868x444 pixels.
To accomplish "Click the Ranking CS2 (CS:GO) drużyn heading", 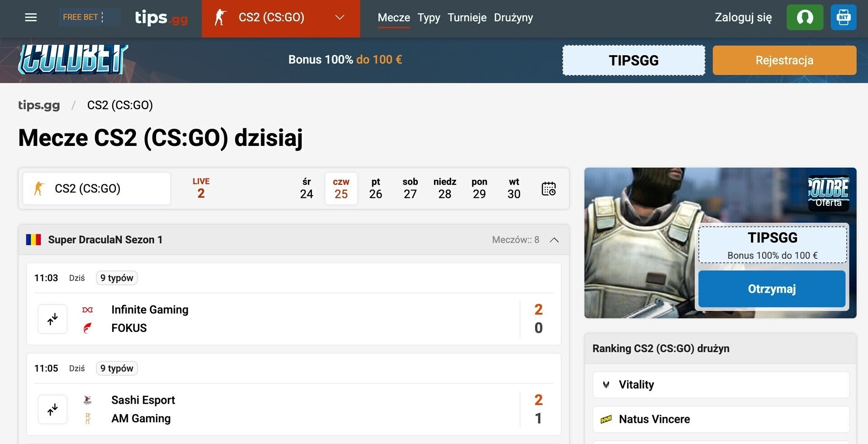I will click(660, 349).
